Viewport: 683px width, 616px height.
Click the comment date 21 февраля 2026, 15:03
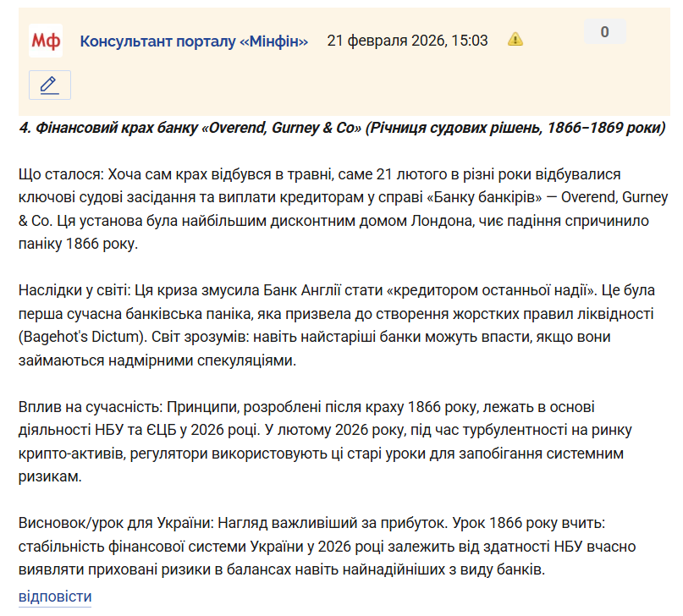click(407, 41)
